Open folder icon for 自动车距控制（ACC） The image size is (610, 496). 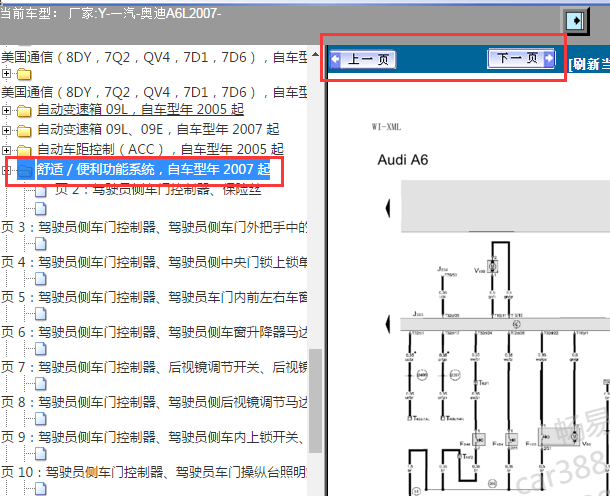[24, 150]
